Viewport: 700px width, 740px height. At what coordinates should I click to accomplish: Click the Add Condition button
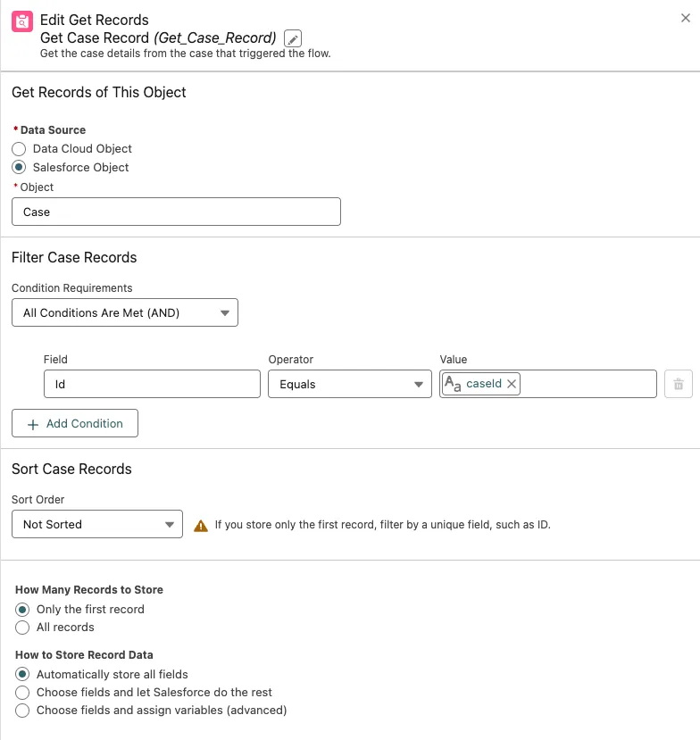(75, 424)
